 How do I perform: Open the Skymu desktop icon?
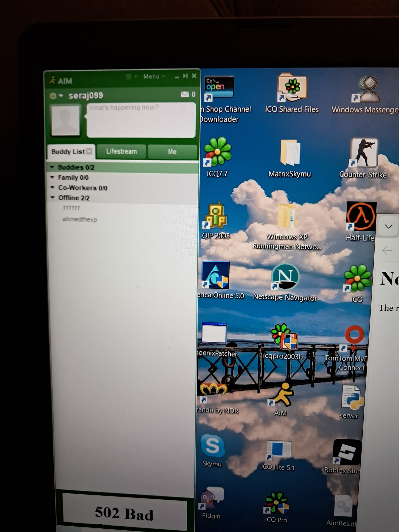(x=212, y=451)
